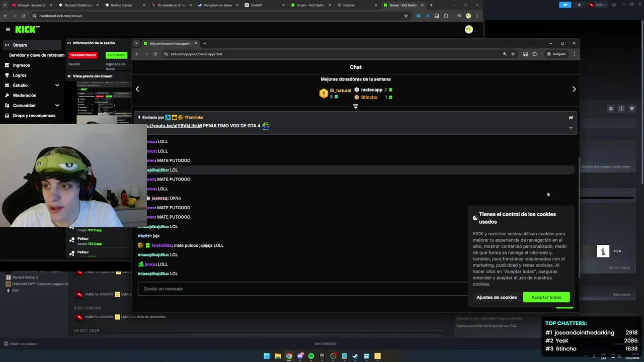
Task: Focus the kick.com/popout/matecapp/chat address bar
Action: [x=332, y=54]
